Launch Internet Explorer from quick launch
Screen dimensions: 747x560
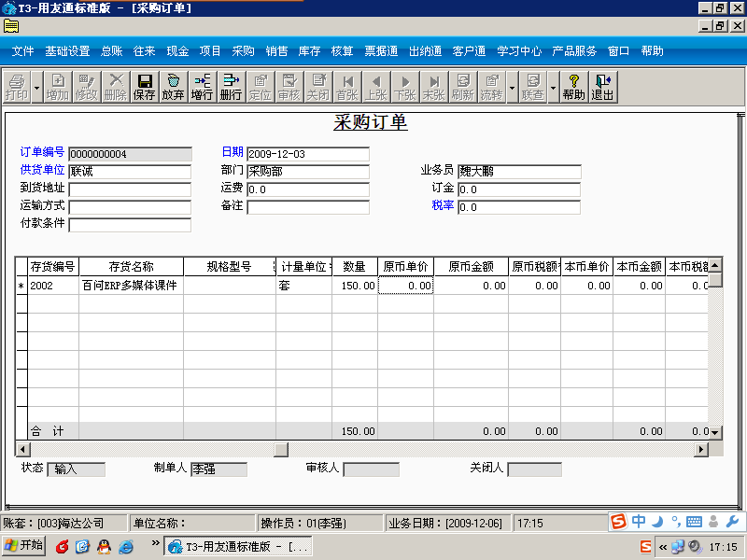point(126,547)
